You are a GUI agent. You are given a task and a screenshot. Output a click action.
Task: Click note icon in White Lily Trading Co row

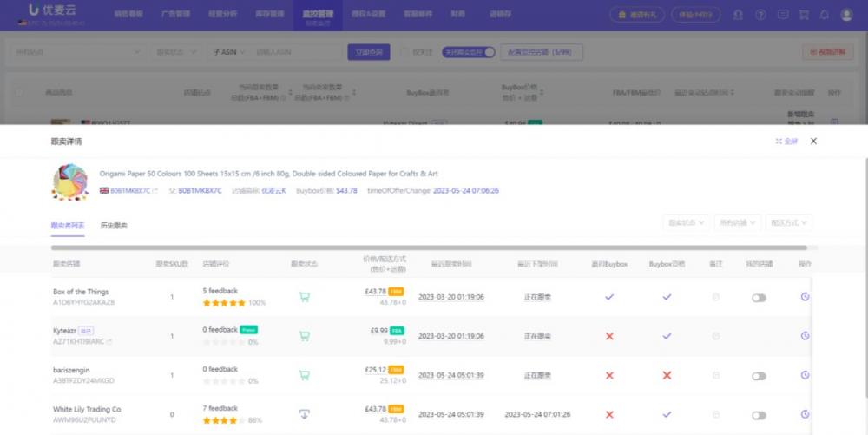pos(716,414)
